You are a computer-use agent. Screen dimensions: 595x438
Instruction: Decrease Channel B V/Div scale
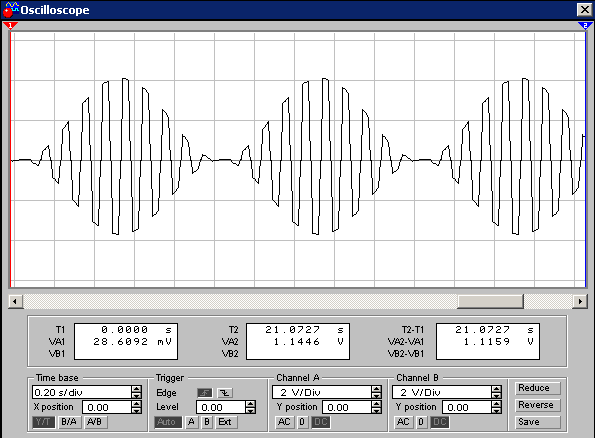coord(496,395)
